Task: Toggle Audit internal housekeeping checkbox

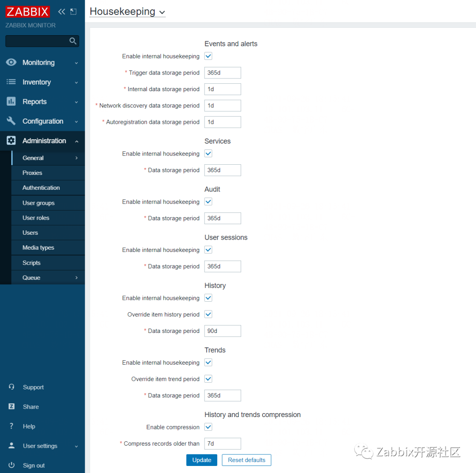Action: point(208,201)
